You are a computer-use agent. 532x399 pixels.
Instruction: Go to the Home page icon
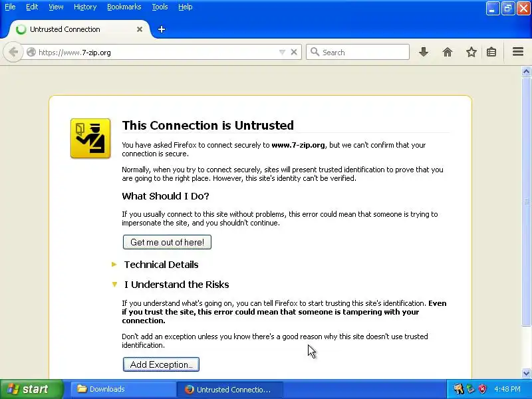[448, 52]
